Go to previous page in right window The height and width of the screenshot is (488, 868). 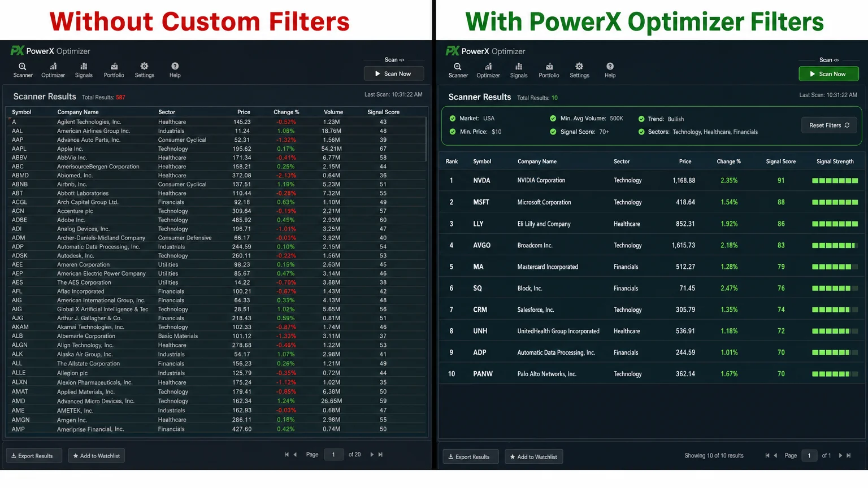[775, 456]
